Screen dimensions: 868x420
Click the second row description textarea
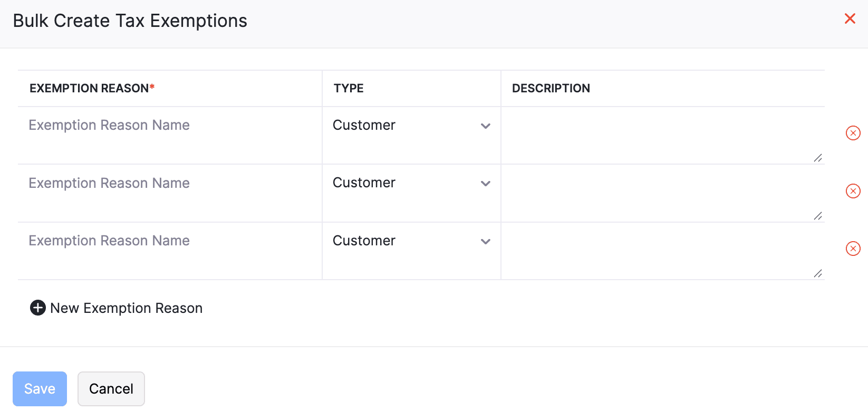(662, 193)
